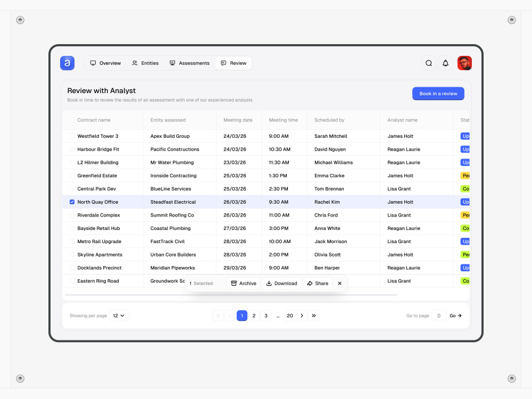Click Analyst name column header
Screen dimensions: 532x399
402,120
